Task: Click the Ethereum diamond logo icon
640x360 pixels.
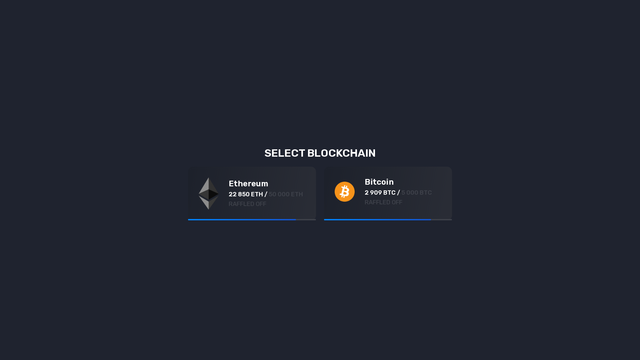Action: coord(208,193)
